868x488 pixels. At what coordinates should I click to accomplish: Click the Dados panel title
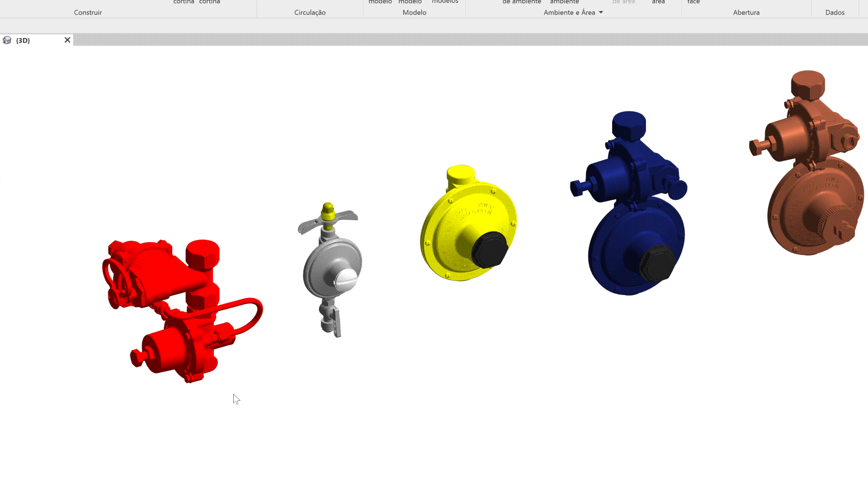[x=835, y=12]
